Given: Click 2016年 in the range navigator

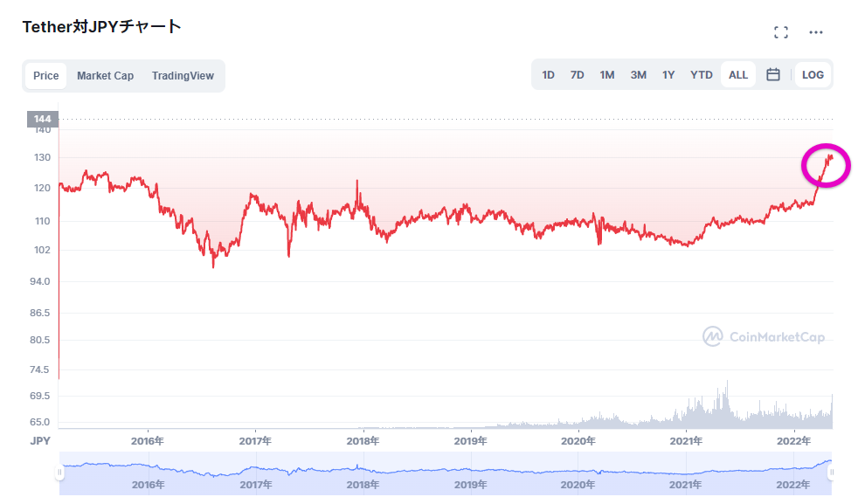Looking at the screenshot, I should tap(148, 485).
